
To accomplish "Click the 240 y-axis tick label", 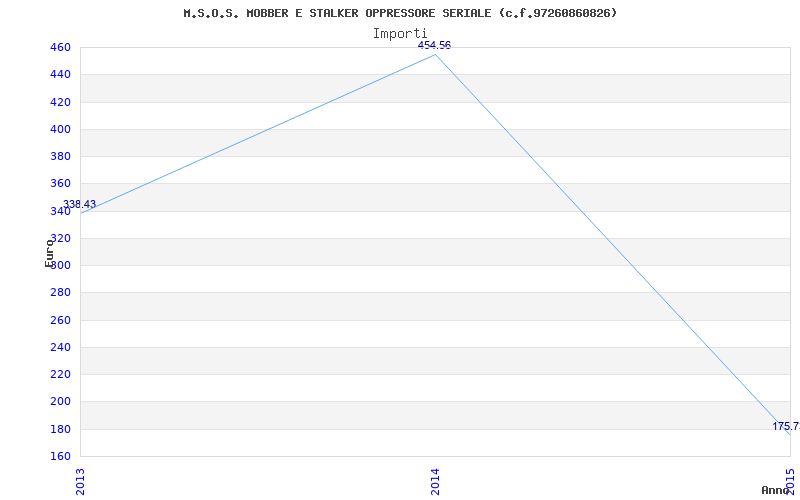I will click(60, 347).
